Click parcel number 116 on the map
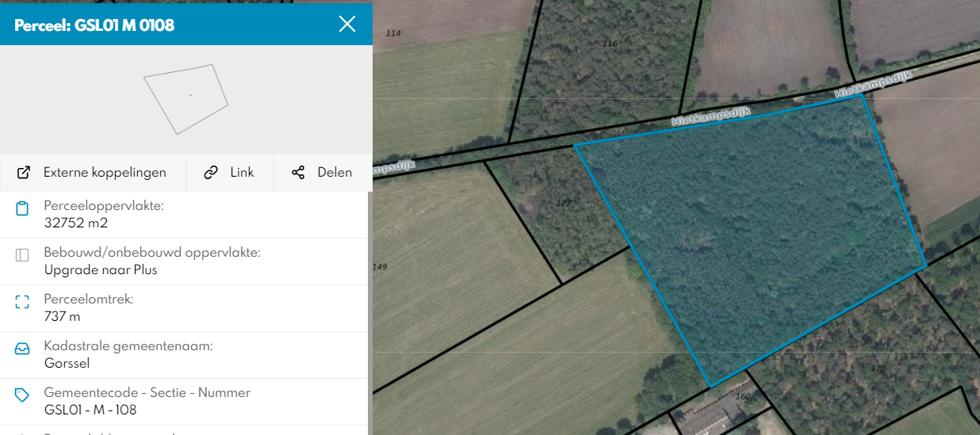Screen dimensions: 980x435 (610, 43)
